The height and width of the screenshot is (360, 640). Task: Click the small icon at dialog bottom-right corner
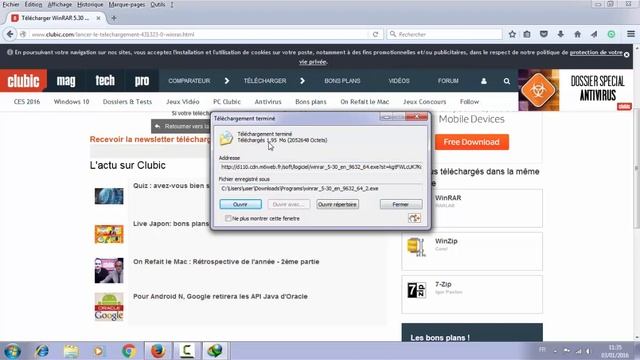point(414,218)
